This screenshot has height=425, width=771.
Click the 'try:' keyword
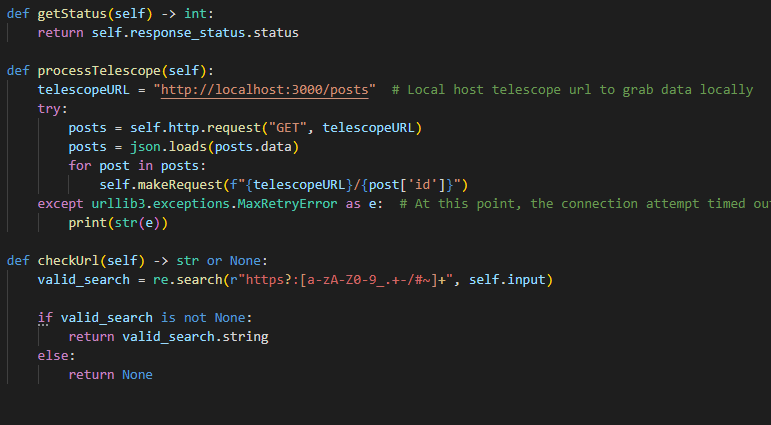click(53, 109)
